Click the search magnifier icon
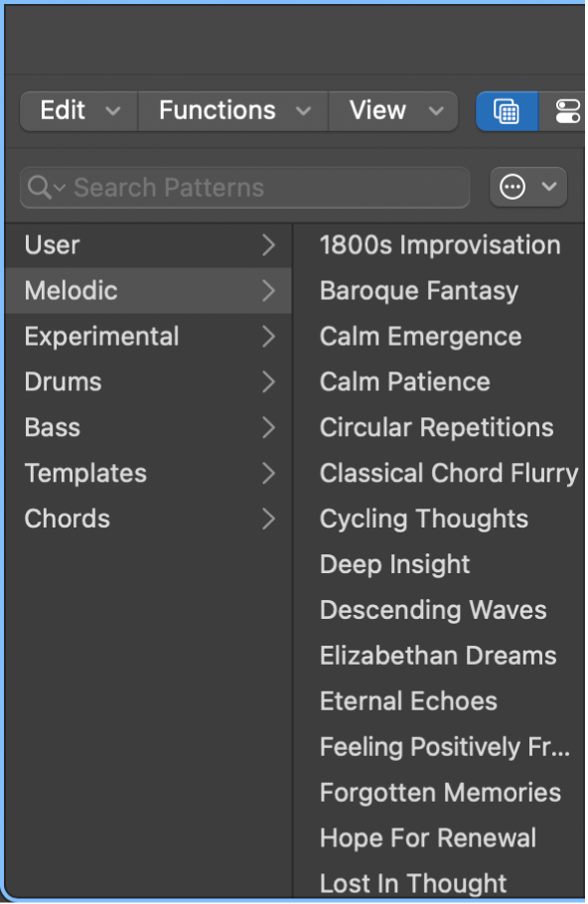Image resolution: width=588 pixels, height=904 pixels. point(42,187)
